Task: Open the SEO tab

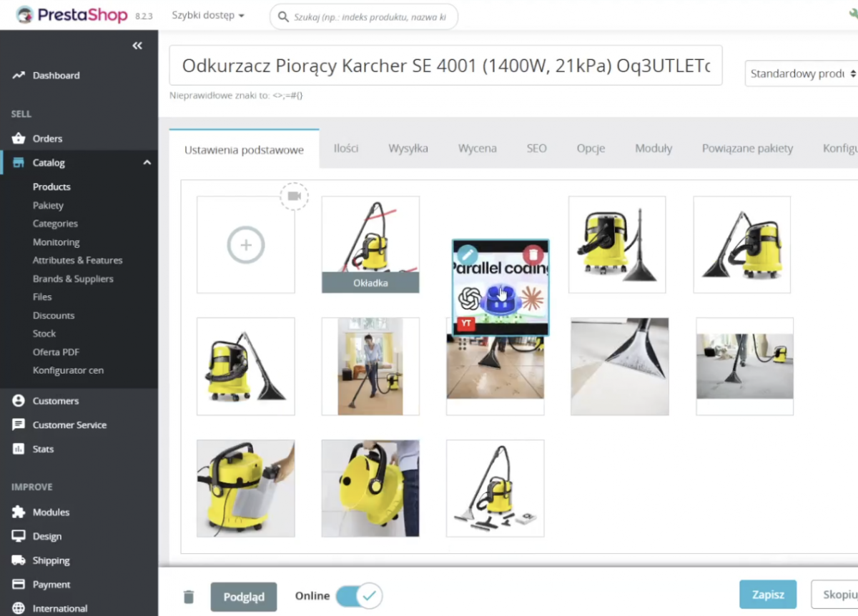Action: coord(536,149)
